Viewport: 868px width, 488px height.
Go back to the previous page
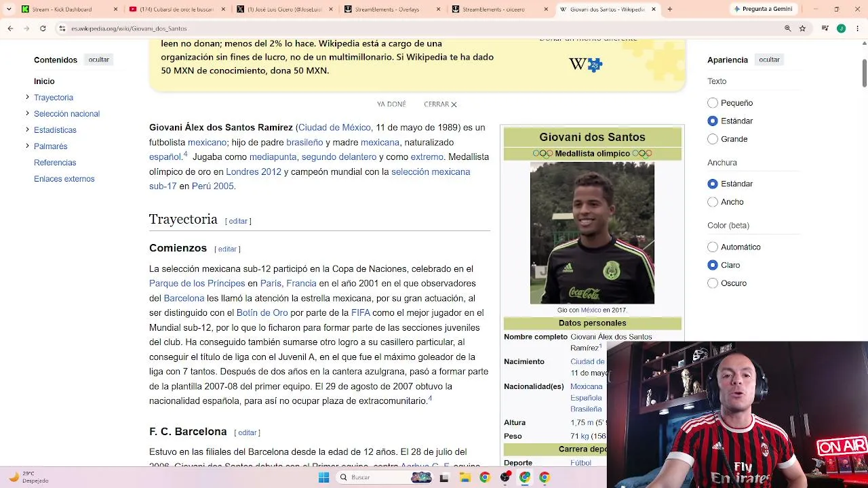[10, 28]
